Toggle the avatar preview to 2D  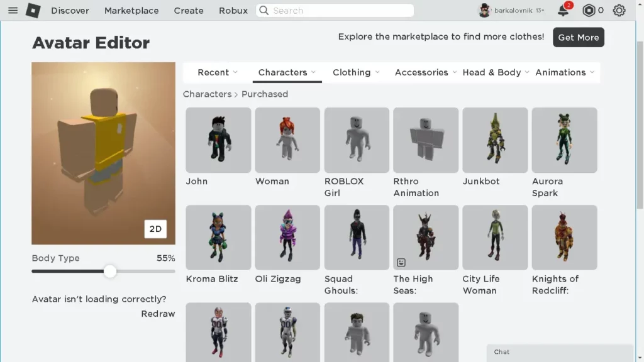coord(155,229)
